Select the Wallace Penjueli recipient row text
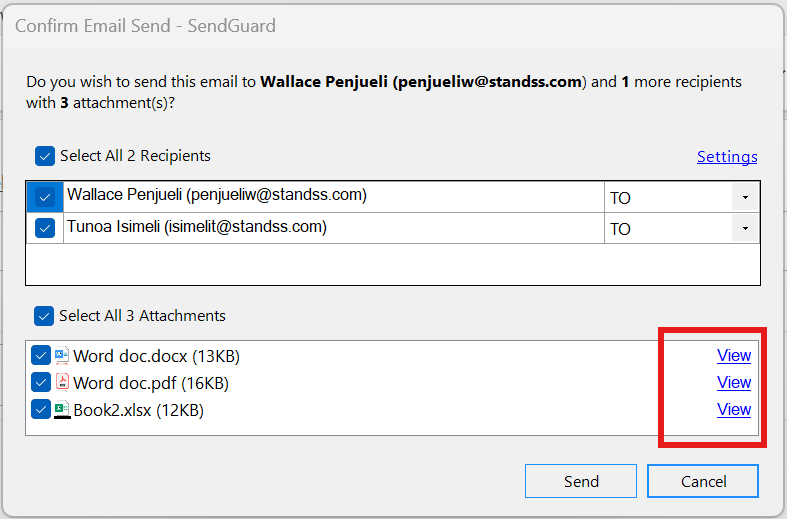This screenshot has height=519, width=787. pyautogui.click(x=217, y=195)
